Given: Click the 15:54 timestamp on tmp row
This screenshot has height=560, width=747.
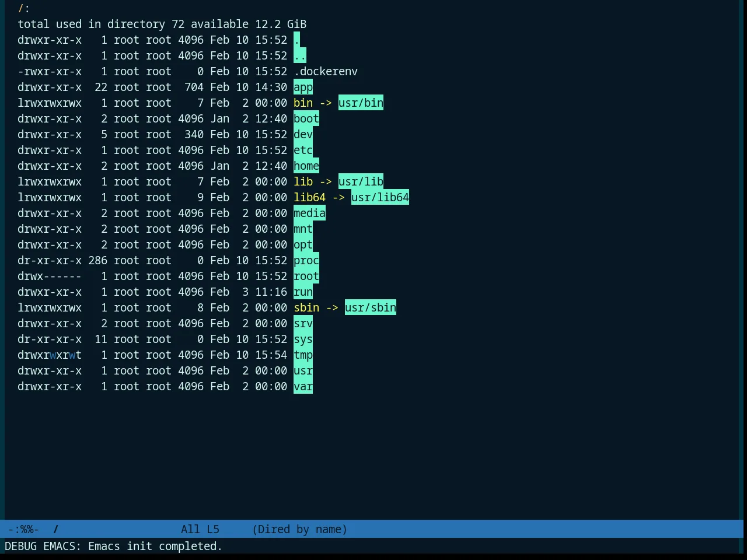Looking at the screenshot, I should point(271,355).
